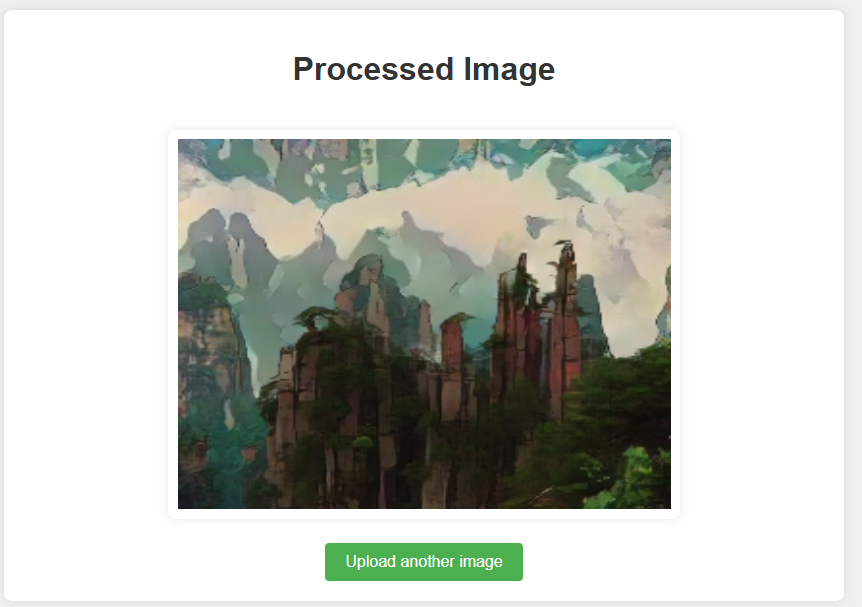Screen dimensions: 862x607
Task: Click the word 'image' on the green button
Action: (x=480, y=561)
